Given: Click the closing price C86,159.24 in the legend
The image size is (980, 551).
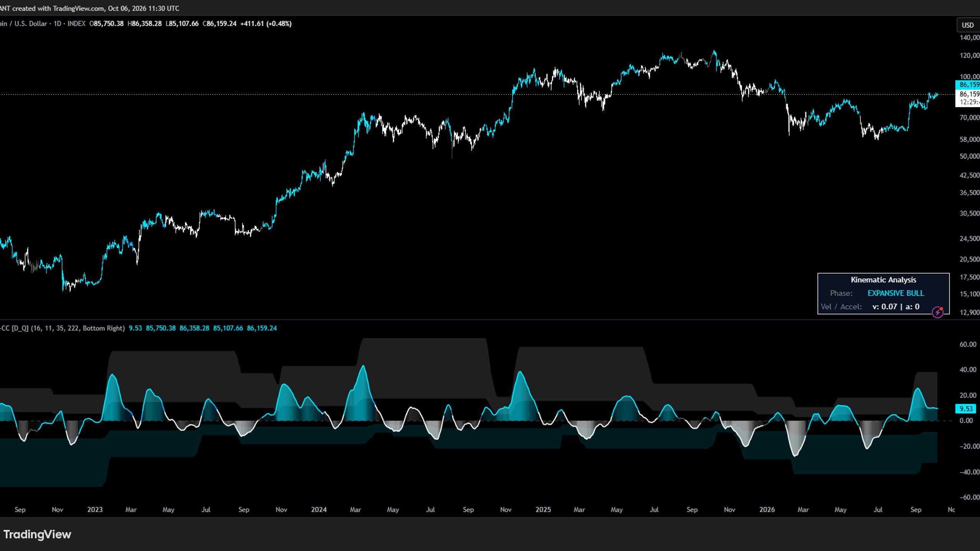Looking at the screenshot, I should (219, 24).
